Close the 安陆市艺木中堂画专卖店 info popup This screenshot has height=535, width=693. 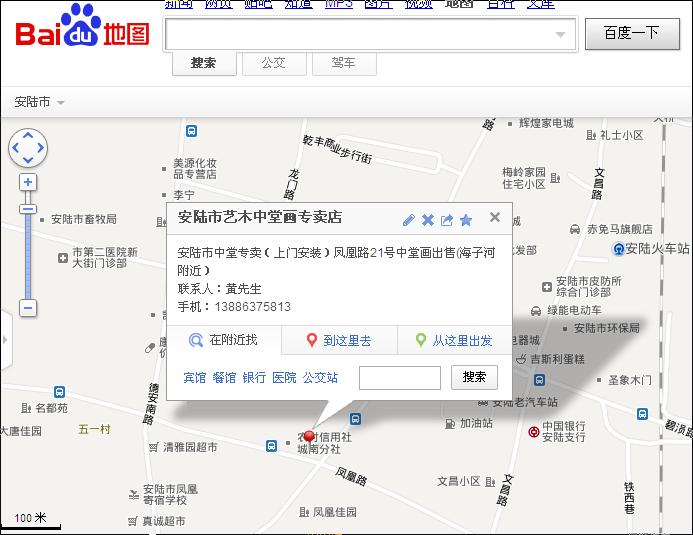point(495,217)
